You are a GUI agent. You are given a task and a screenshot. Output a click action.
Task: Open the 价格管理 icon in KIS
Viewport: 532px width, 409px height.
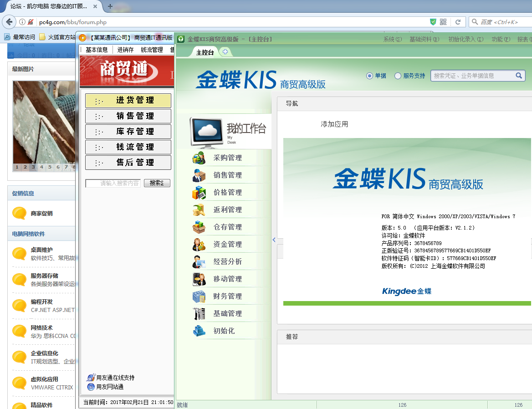pos(199,192)
